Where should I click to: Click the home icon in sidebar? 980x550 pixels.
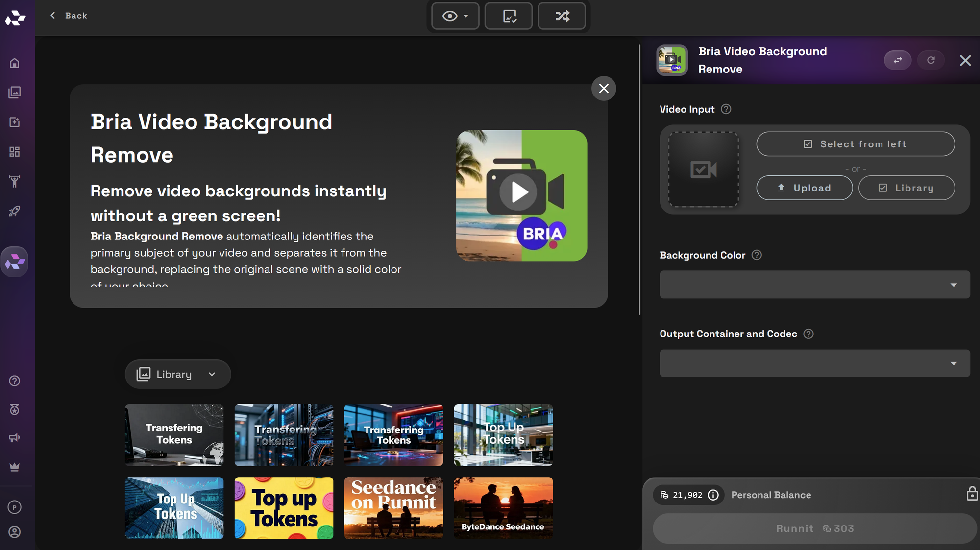tap(15, 63)
